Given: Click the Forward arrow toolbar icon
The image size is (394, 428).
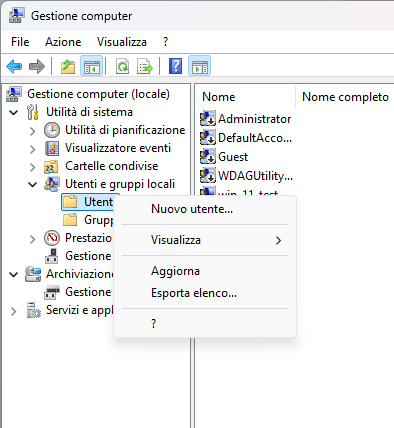Looking at the screenshot, I should click(x=37, y=66).
